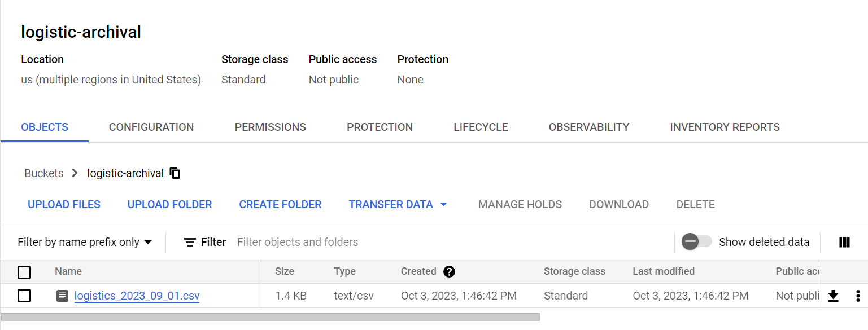This screenshot has width=868, height=330.
Task: Open the logistics_2023_09_01.csv file link
Action: pyautogui.click(x=137, y=296)
